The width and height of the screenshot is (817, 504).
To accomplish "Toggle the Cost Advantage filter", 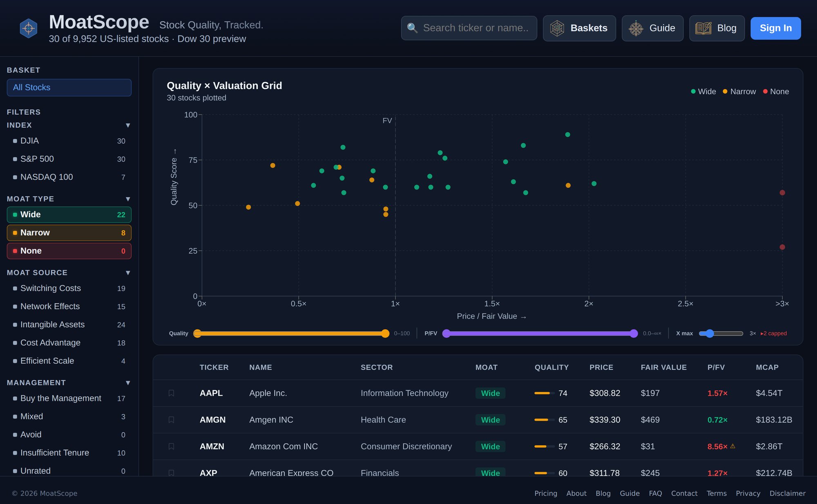I will [69, 343].
